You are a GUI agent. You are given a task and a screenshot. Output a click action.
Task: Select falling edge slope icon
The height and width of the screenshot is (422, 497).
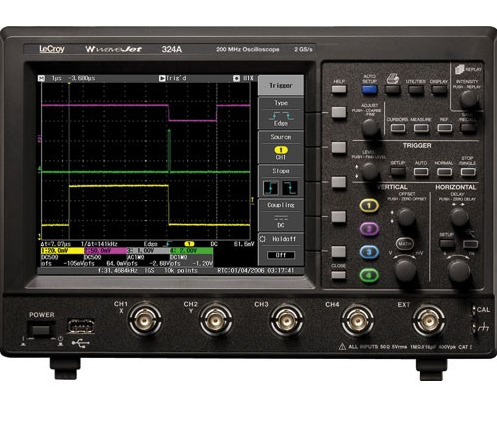[x=290, y=188]
